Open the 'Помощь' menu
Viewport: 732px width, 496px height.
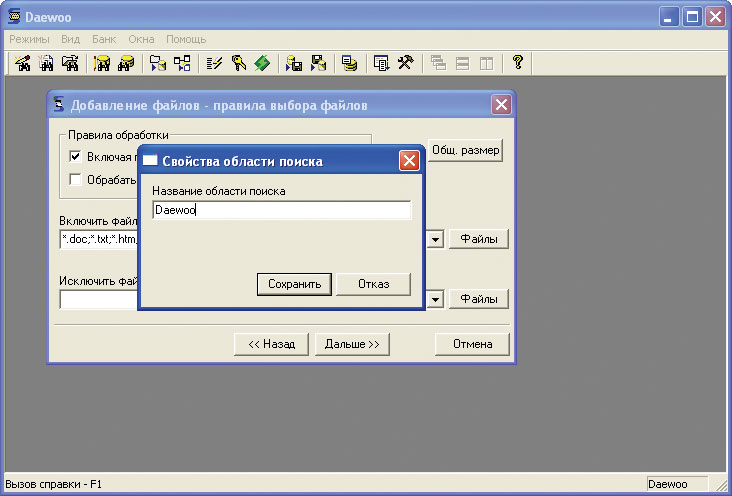186,39
